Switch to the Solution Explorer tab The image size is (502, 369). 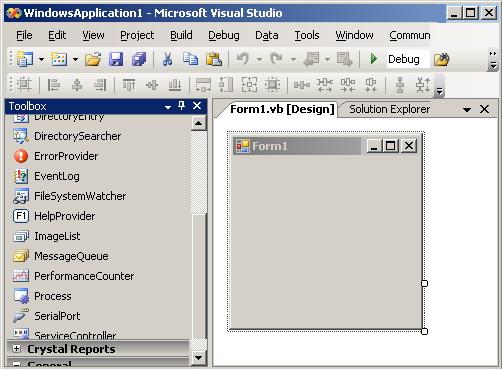click(389, 109)
